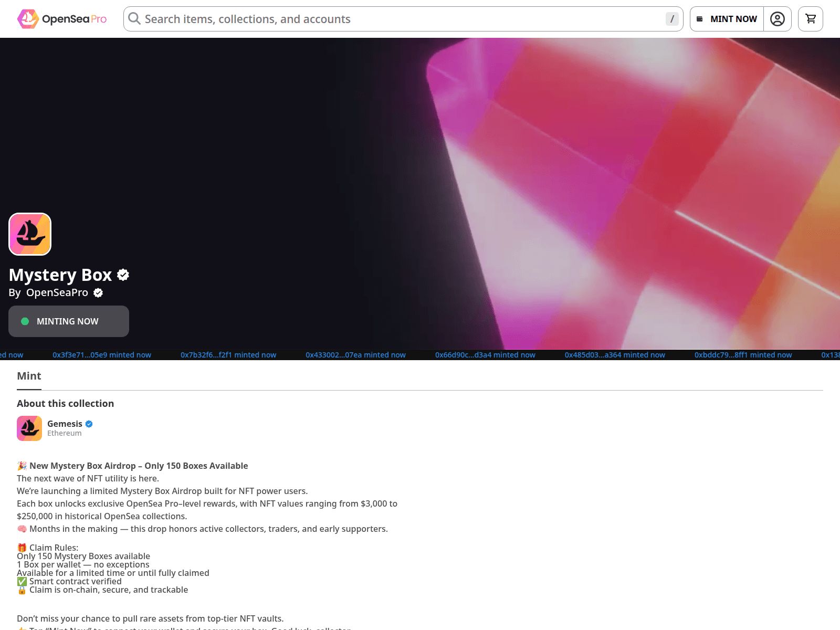
Task: Click the Gemesis collection avatar
Action: 29,428
